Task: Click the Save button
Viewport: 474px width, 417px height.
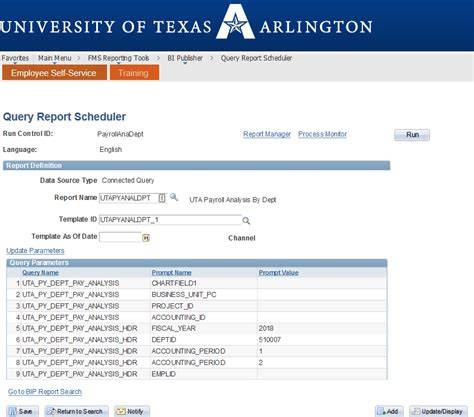Action: point(23,411)
